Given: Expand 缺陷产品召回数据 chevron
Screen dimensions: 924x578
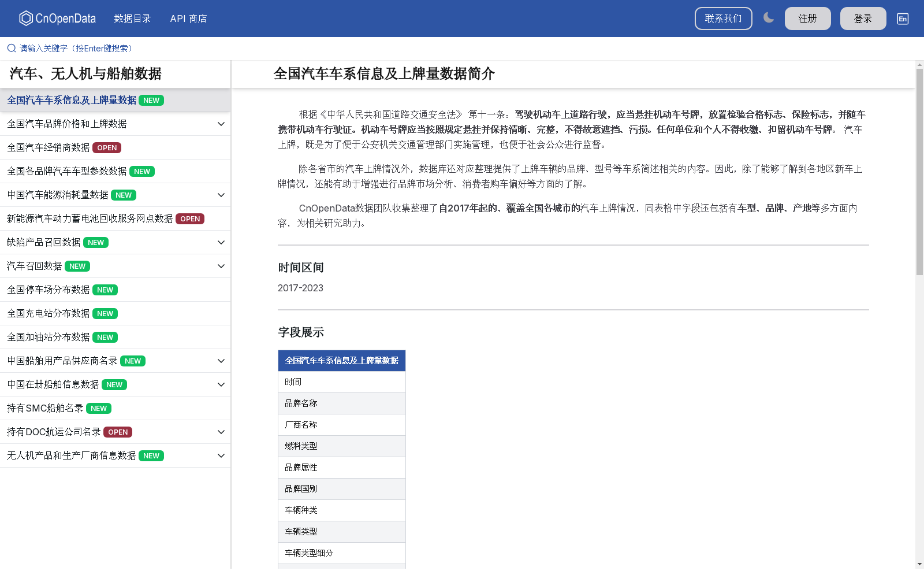Looking at the screenshot, I should [x=221, y=242].
